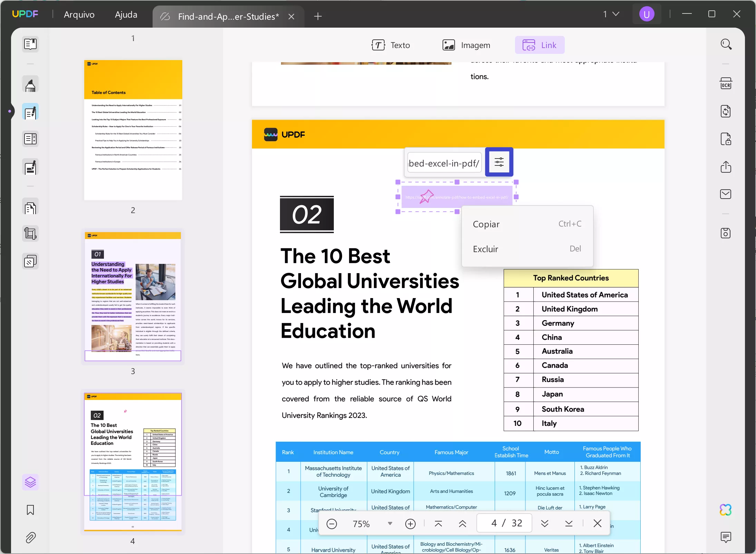Open the attachments paperclip panel
The width and height of the screenshot is (756, 554).
30,537
